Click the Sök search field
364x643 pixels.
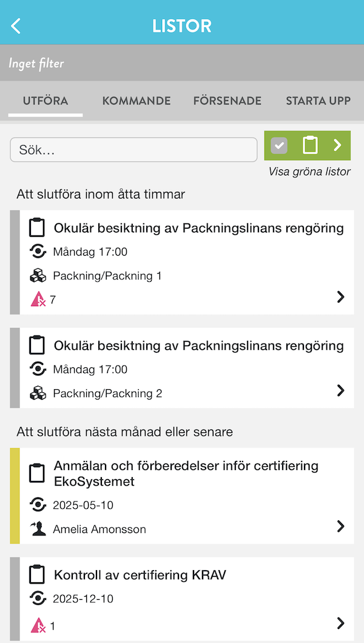133,150
